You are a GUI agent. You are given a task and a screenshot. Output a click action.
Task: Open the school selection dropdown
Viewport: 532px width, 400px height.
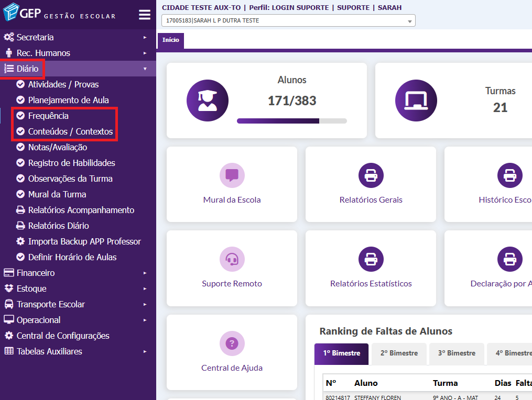(x=288, y=21)
